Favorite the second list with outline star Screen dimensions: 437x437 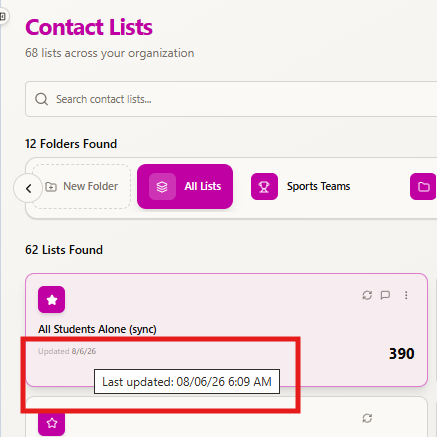tap(51, 423)
